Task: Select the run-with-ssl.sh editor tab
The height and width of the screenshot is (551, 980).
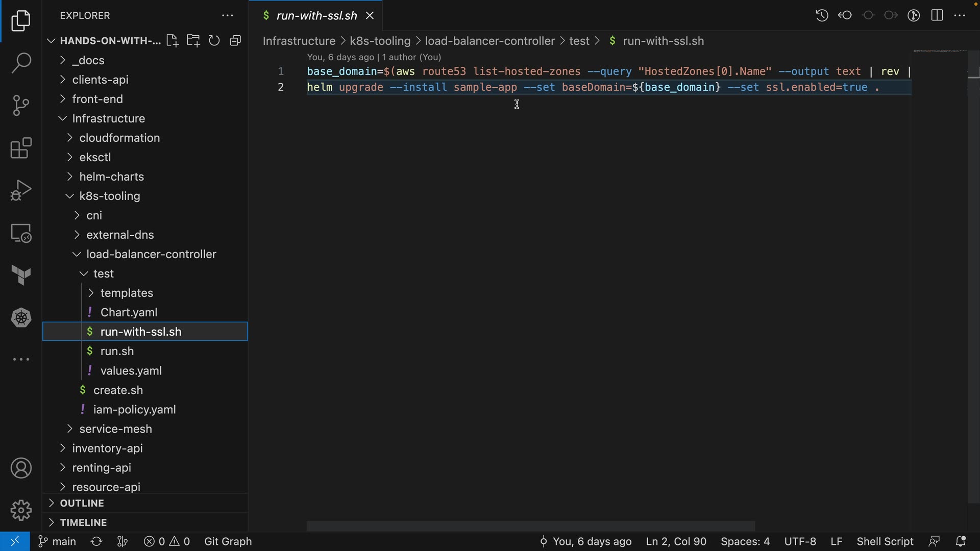Action: coord(316,16)
